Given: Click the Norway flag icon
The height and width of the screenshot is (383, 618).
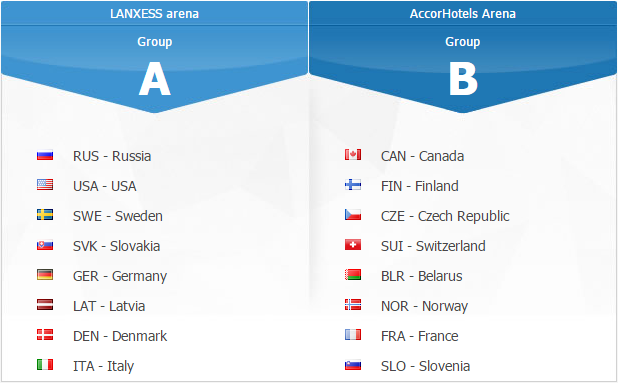Looking at the screenshot, I should pos(353,305).
